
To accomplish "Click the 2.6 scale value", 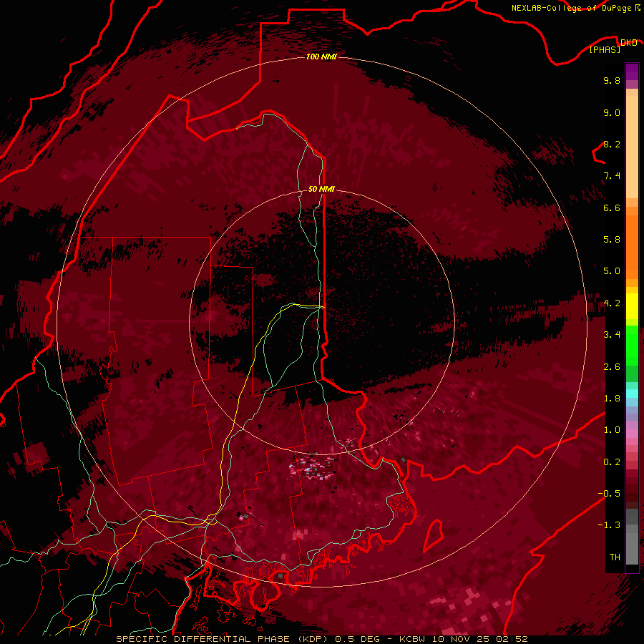I will [x=612, y=367].
